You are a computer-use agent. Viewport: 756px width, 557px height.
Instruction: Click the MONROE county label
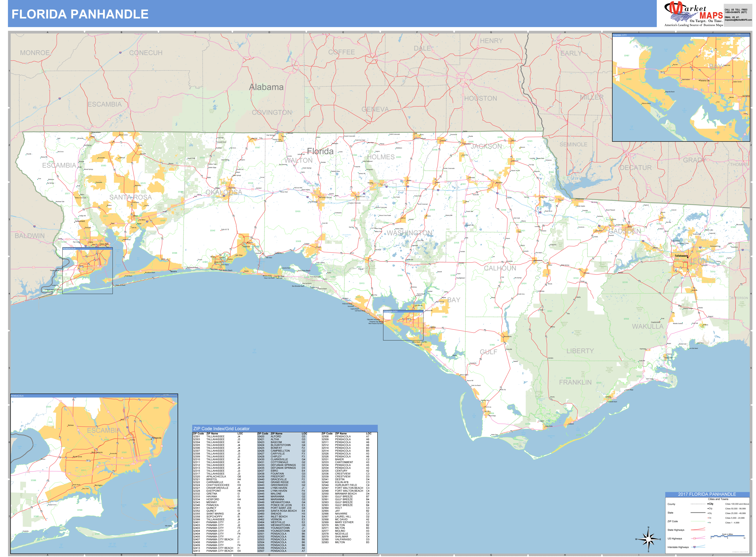[35, 53]
